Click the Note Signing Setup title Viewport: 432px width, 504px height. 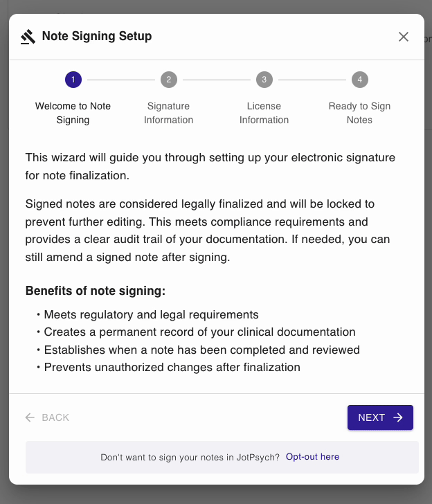pyautogui.click(x=97, y=36)
